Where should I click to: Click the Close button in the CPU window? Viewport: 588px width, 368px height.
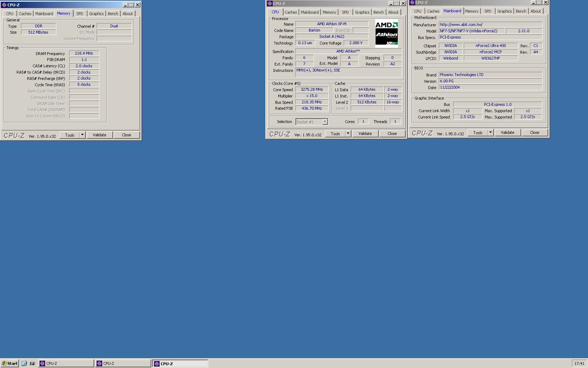click(x=392, y=134)
